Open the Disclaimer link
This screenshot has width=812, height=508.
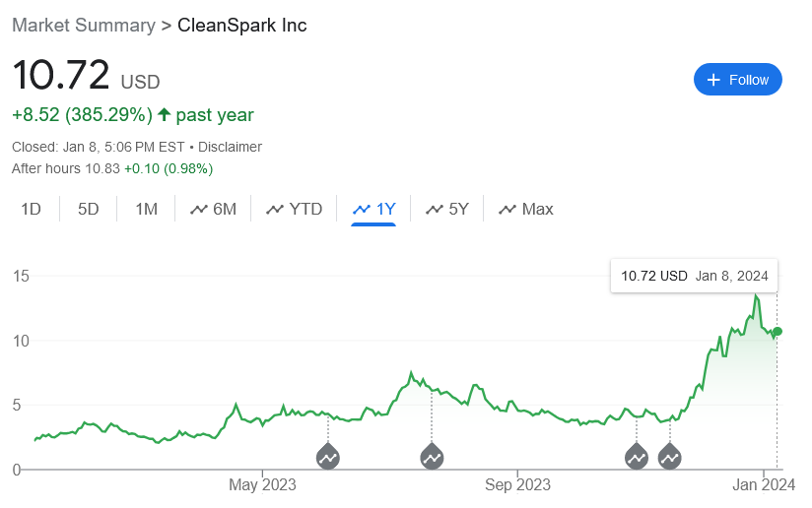[x=230, y=147]
